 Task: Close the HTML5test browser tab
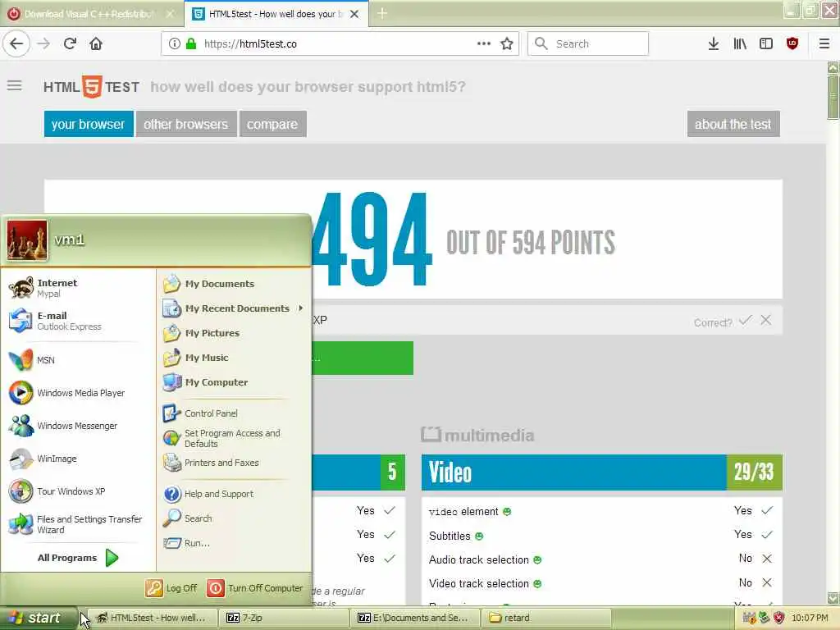[354, 14]
